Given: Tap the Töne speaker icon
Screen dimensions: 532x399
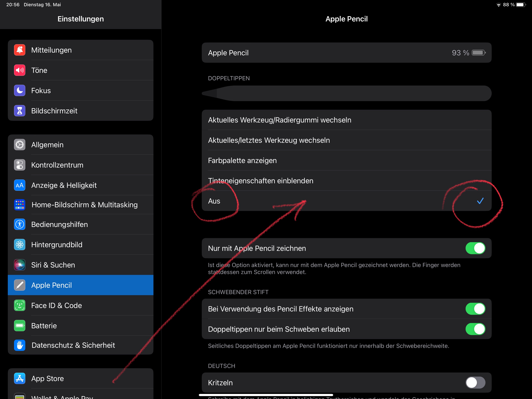Looking at the screenshot, I should [x=19, y=70].
